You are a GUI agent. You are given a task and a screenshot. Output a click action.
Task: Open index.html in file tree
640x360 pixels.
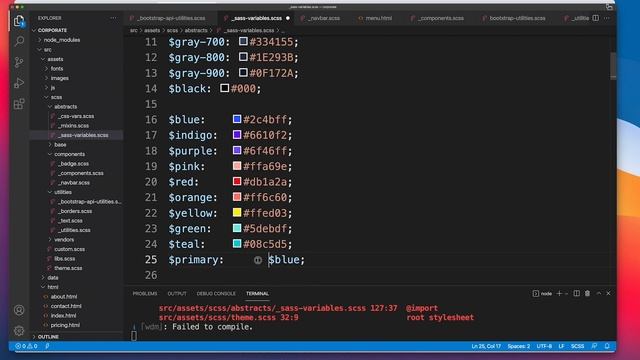click(63, 316)
